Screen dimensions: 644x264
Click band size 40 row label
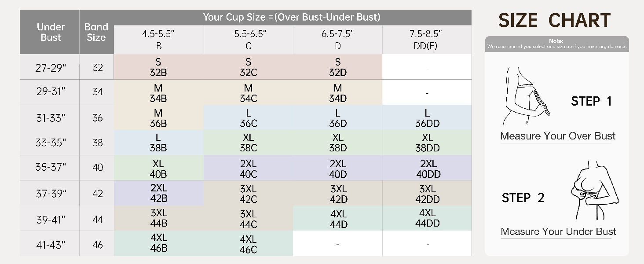click(x=98, y=168)
